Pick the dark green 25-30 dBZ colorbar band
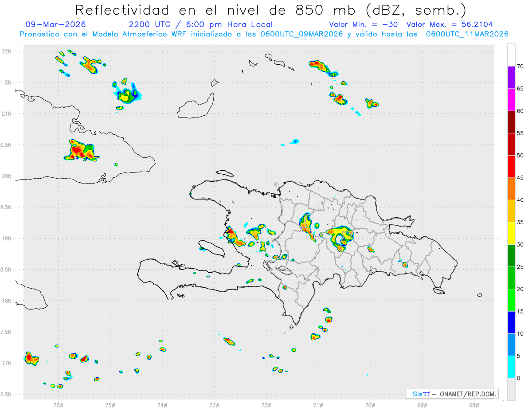 [511, 256]
